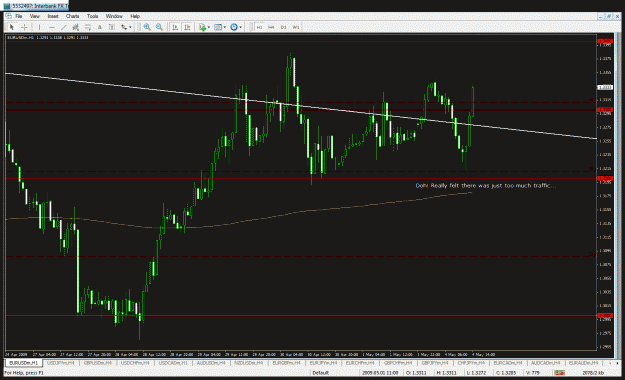Select the Fibonacci retracement tool
Screen dimensions: 625x380
click(x=88, y=27)
